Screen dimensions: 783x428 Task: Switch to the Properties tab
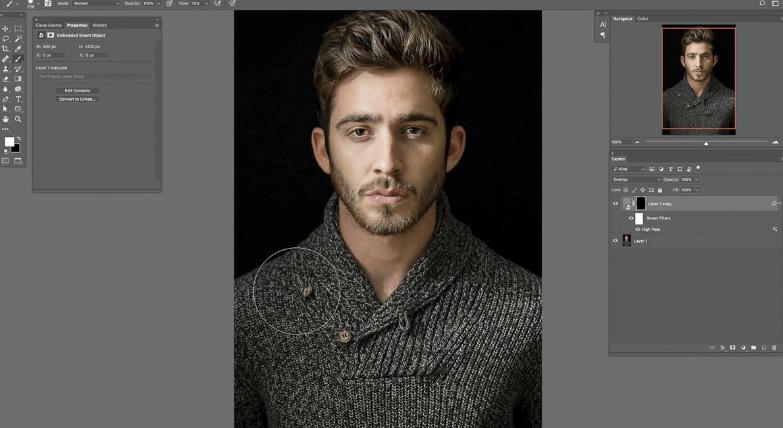click(77, 25)
